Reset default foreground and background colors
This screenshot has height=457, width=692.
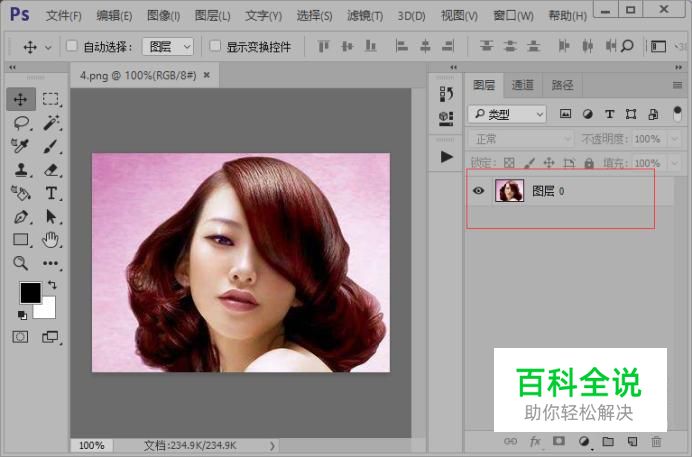(22, 315)
